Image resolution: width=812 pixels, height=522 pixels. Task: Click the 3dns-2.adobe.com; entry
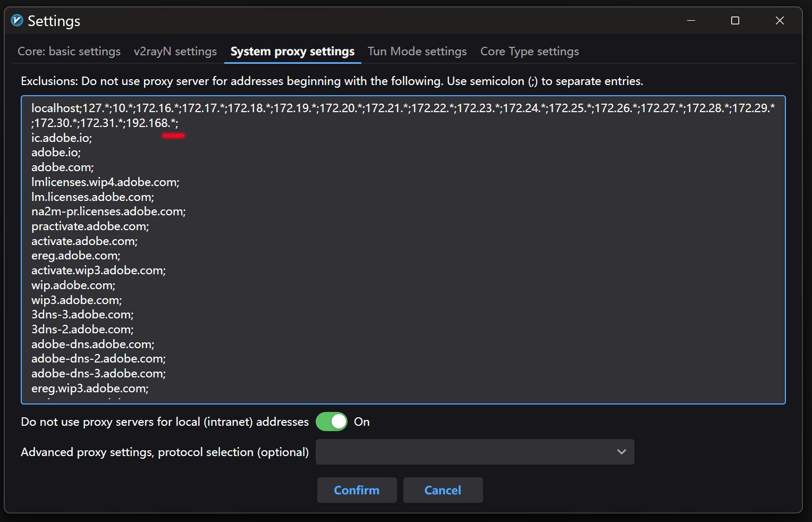point(82,329)
